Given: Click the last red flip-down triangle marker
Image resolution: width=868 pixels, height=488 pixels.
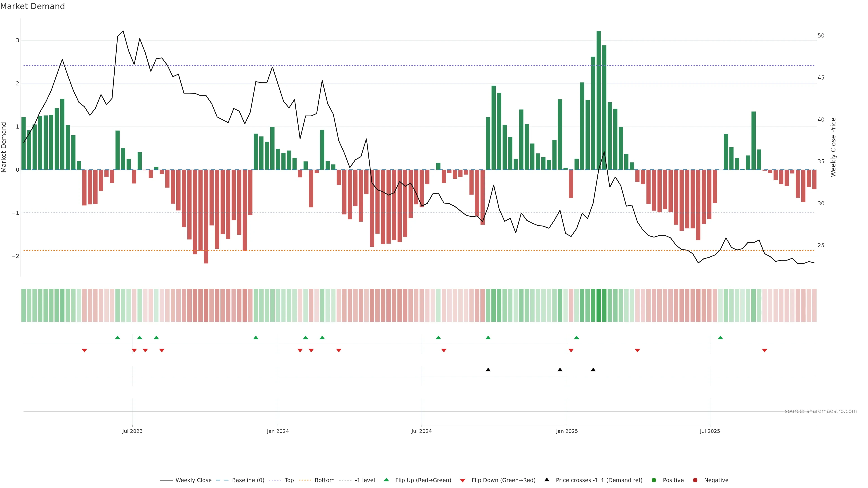Looking at the screenshot, I should point(764,351).
